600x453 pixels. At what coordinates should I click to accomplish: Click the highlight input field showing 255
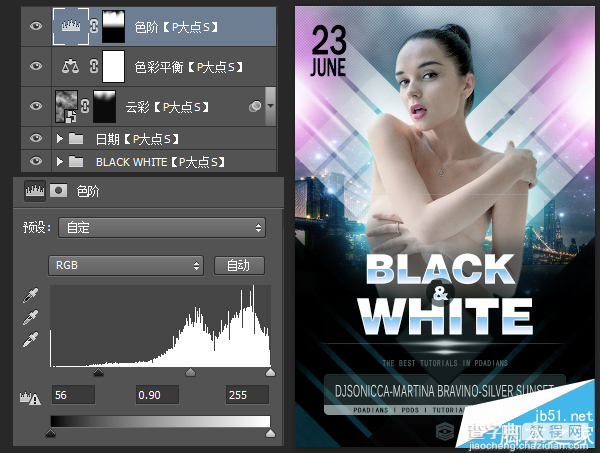pos(247,395)
